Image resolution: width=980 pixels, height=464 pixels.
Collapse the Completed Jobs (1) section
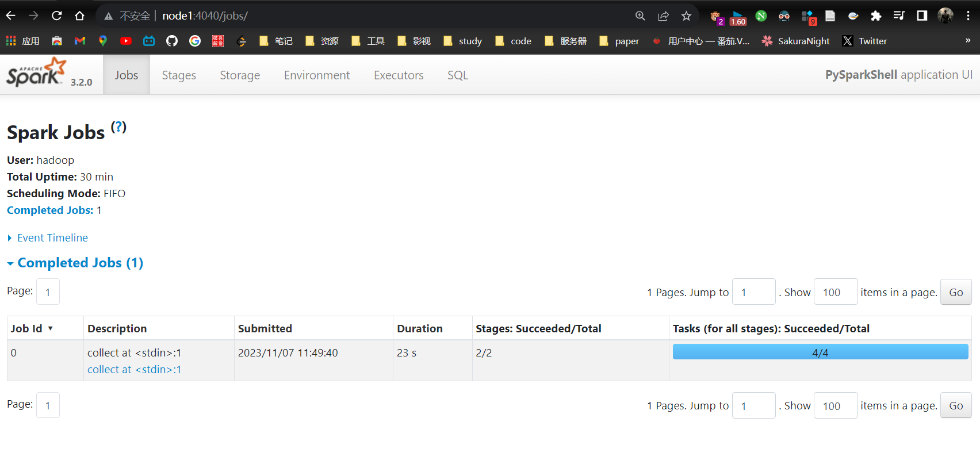[x=80, y=263]
